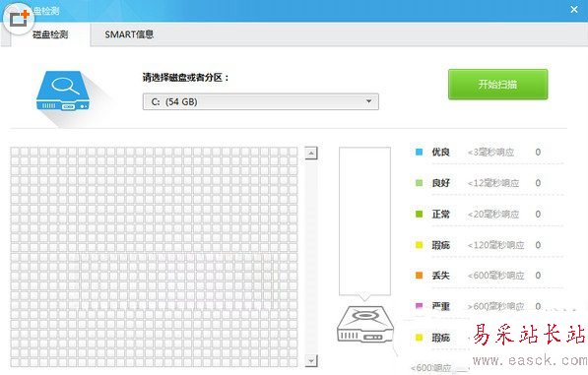Click the 良好 legend label
This screenshot has height=375, width=588.
pos(440,183)
